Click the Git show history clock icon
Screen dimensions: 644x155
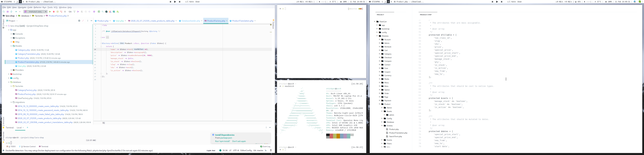pos(86,12)
